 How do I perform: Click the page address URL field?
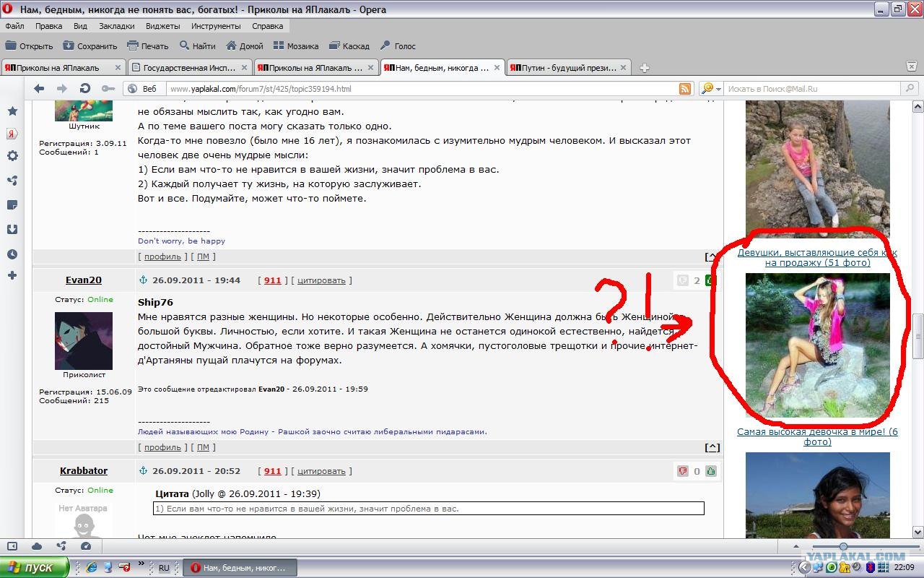coord(422,89)
